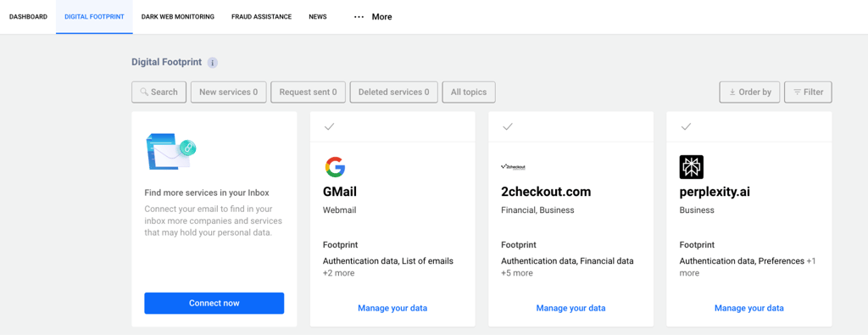
Task: Show Request sent 0 filter
Action: tap(309, 92)
